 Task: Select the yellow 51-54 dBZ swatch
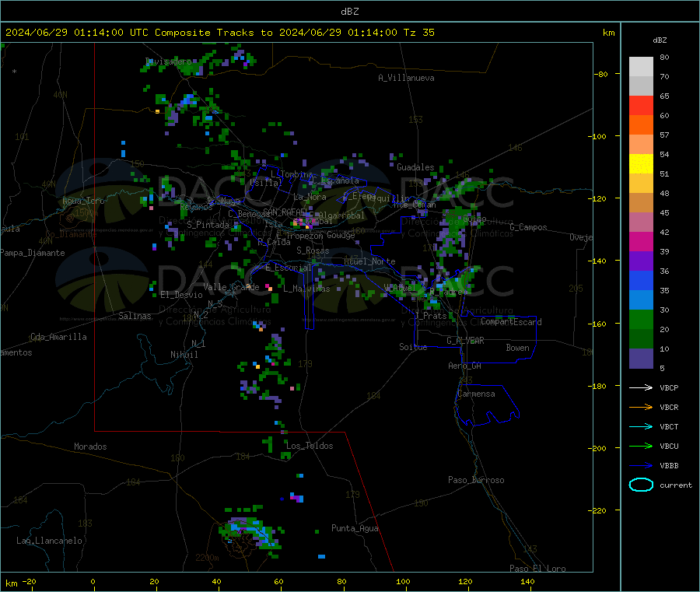pos(641,164)
